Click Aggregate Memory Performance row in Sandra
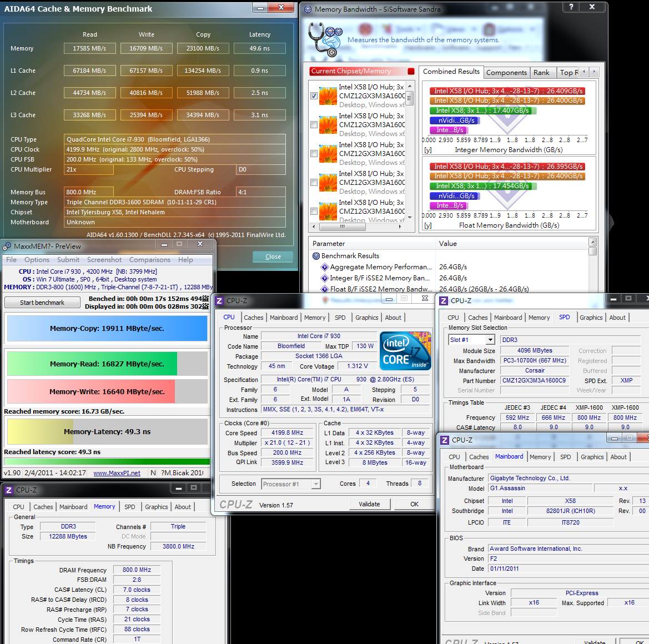The image size is (649, 644). pyautogui.click(x=449, y=267)
